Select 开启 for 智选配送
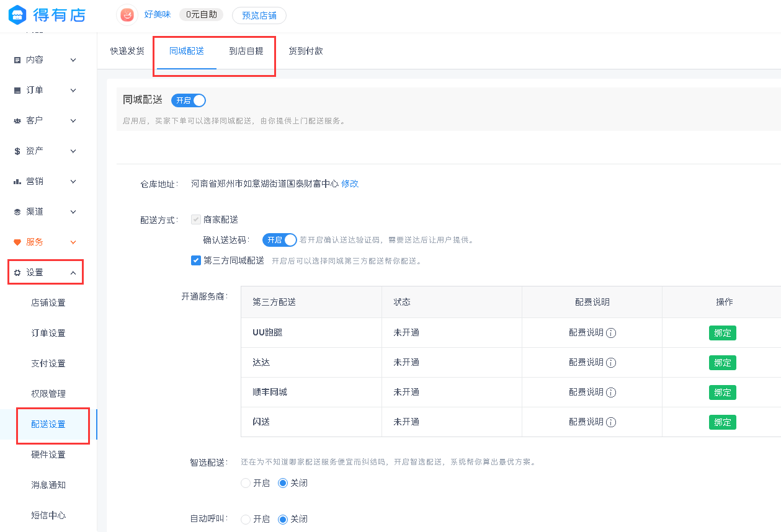Image resolution: width=781 pixels, height=532 pixels. click(246, 483)
